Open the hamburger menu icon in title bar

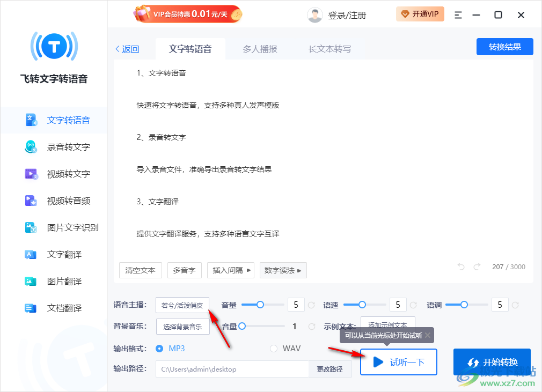pos(458,15)
